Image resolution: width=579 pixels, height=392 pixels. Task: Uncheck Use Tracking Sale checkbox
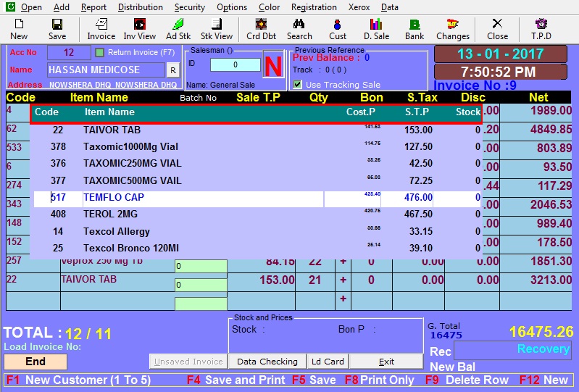click(x=297, y=85)
